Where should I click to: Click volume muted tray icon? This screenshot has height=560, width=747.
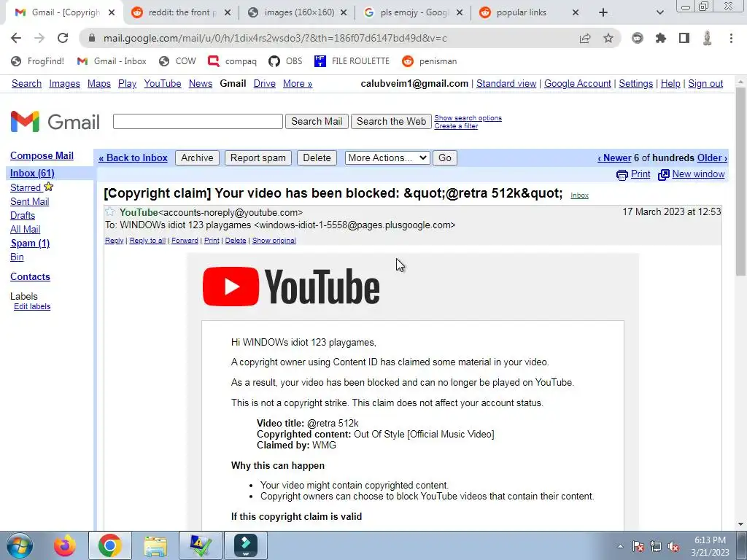pos(673,546)
